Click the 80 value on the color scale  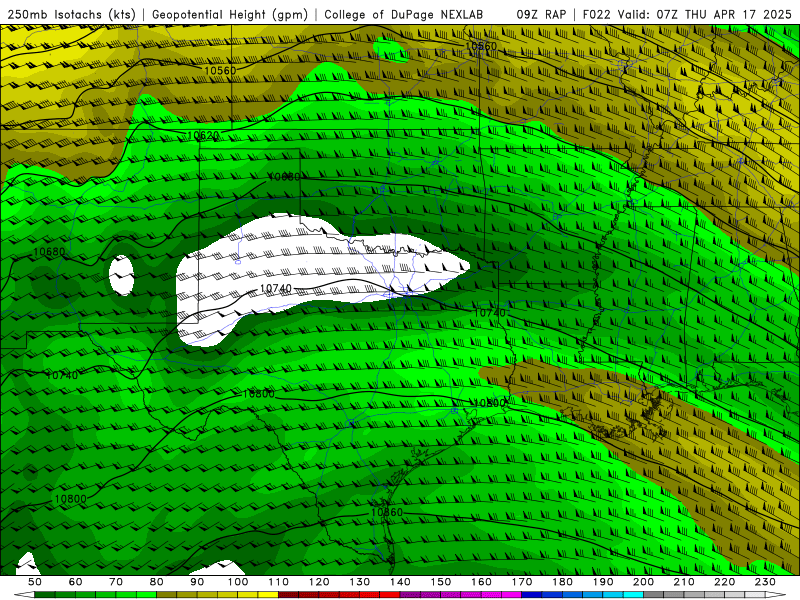157,582
